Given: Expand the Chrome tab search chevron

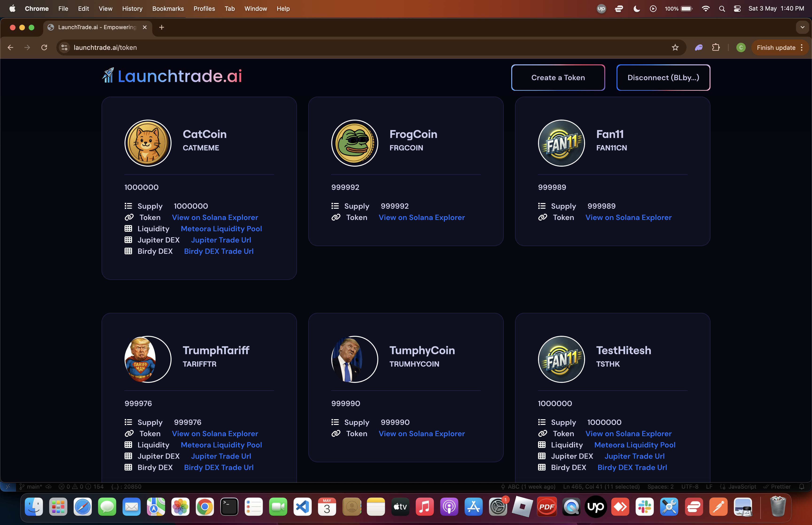Looking at the screenshot, I should (x=802, y=27).
